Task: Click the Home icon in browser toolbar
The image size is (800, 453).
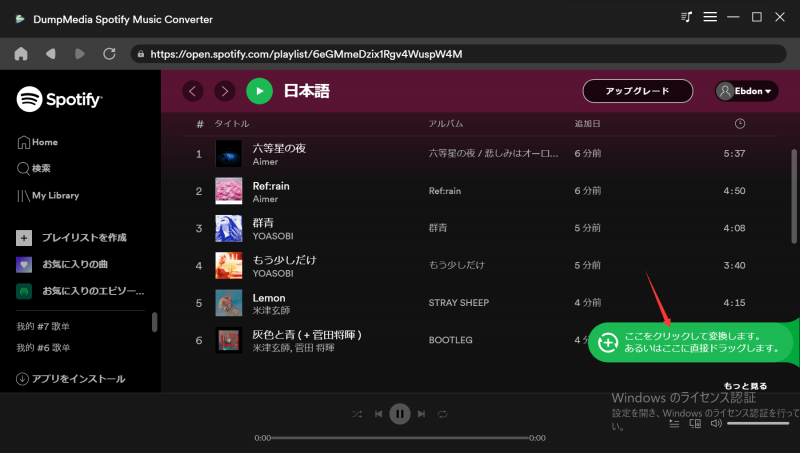Action: tap(21, 54)
